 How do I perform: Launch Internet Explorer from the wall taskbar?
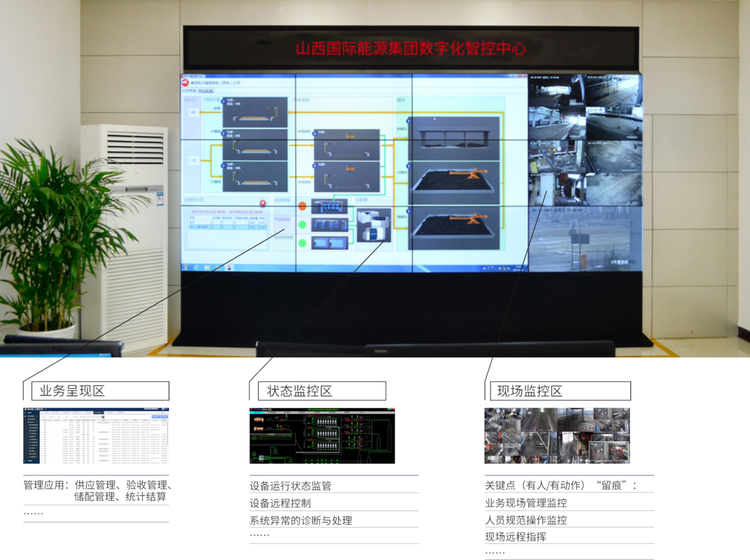pyautogui.click(x=196, y=268)
